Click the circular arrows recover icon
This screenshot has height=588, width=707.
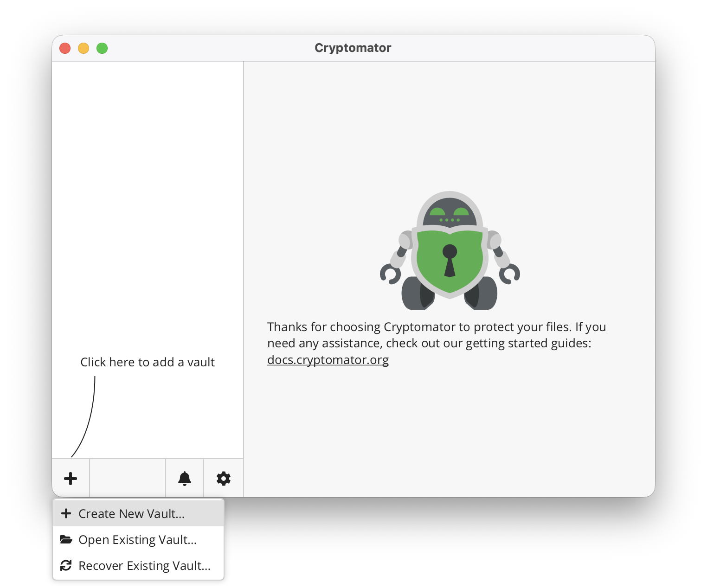pos(66,565)
